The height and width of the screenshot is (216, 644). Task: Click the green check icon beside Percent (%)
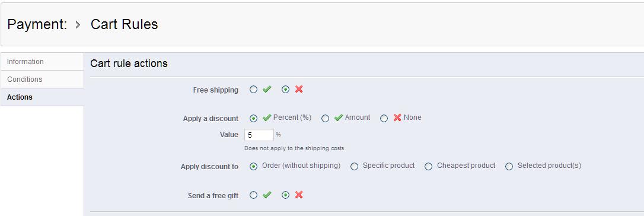[267, 118]
